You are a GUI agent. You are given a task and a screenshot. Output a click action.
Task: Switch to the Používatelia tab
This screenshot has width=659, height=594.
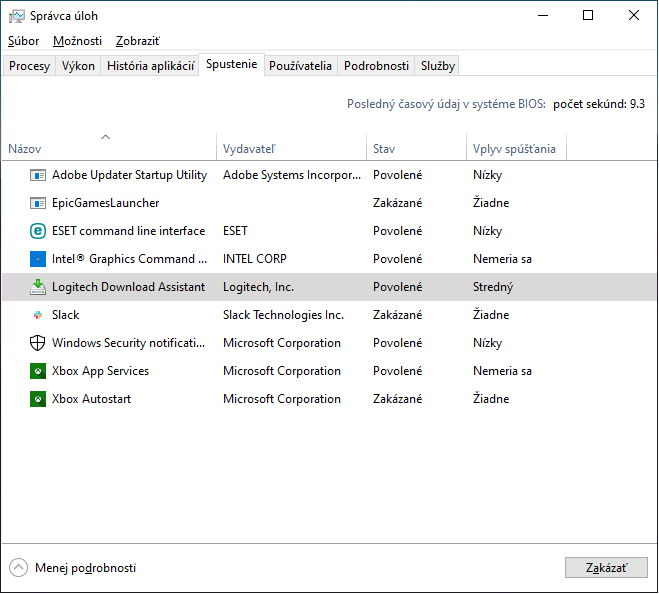[301, 66]
